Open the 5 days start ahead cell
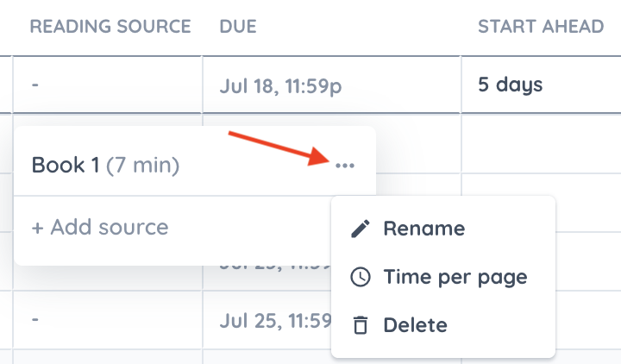 tap(510, 85)
